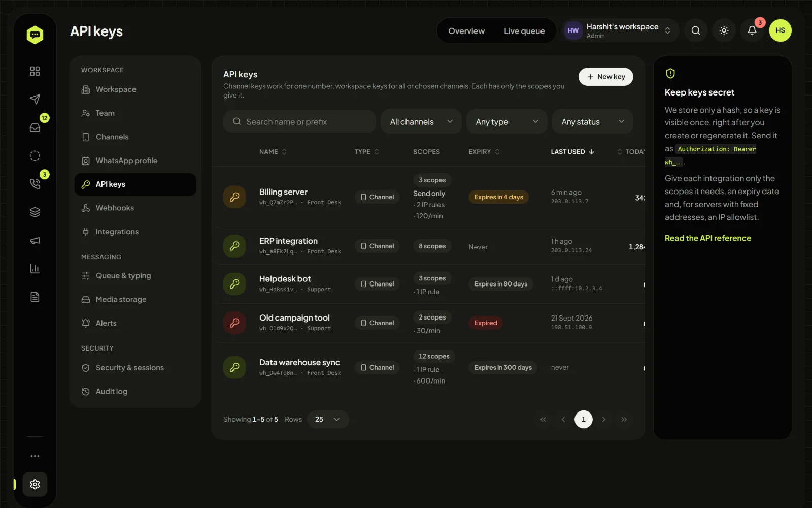
Task: Sort by the LAST USED column
Action: [x=572, y=152]
